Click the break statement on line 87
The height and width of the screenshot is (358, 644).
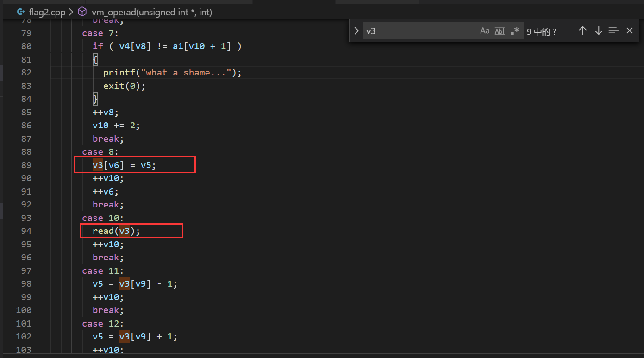[108, 138]
